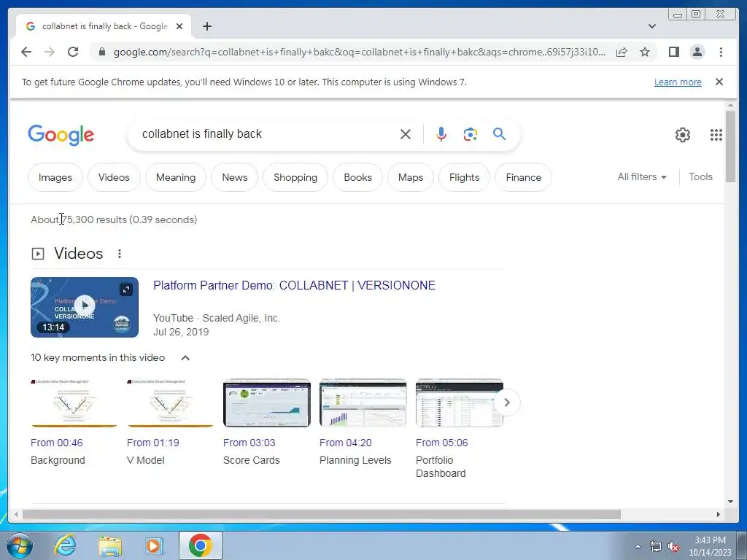The width and height of the screenshot is (747, 560).
Task: Open the Background key moment thumbnail
Action: [x=74, y=402]
